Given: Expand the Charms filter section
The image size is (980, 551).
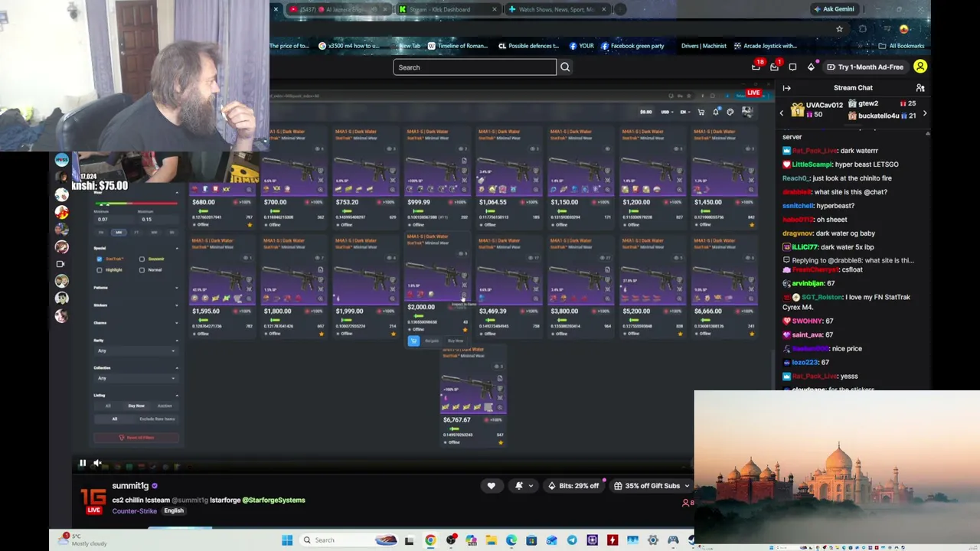Looking at the screenshot, I should pos(136,323).
